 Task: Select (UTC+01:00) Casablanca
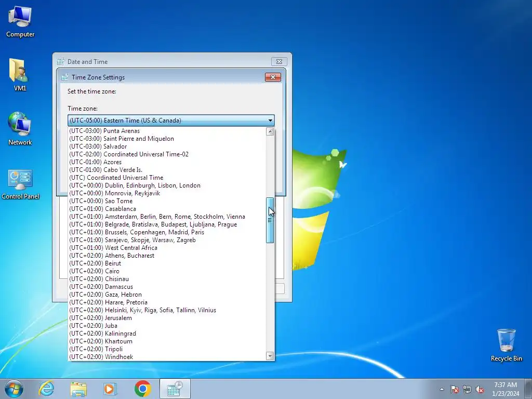coord(167,209)
